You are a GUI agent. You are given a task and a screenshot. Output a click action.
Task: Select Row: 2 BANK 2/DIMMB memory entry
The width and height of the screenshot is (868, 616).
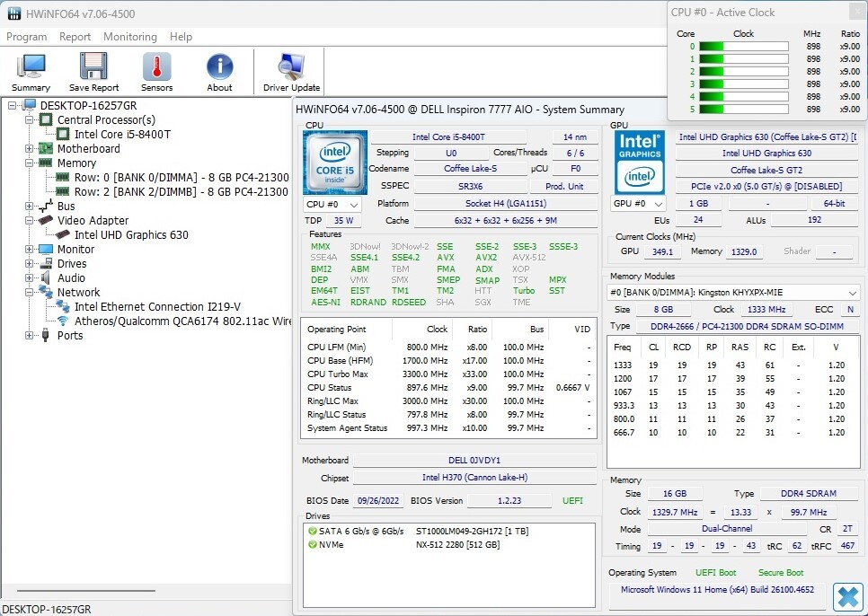[182, 192]
